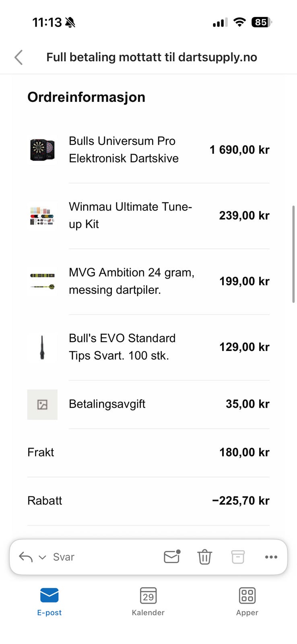Image resolution: width=297 pixels, height=644 pixels.
Task: Tap email subject 'Full betaling mottatt' title
Action: [152, 57]
